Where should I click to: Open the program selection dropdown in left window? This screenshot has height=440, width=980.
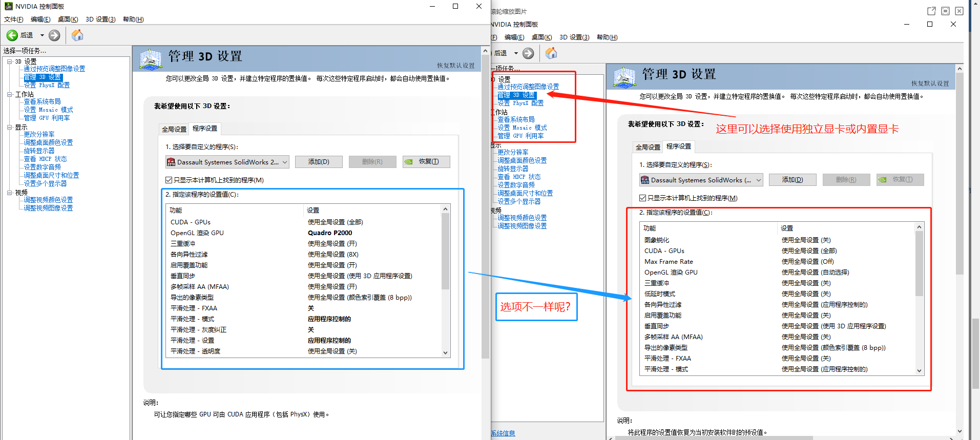[227, 162]
